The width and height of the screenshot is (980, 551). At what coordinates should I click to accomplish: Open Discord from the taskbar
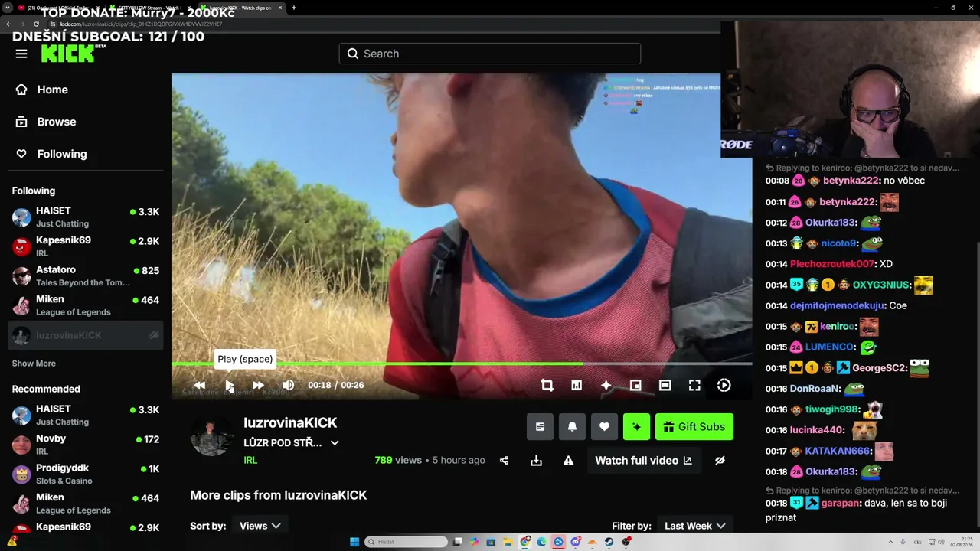click(575, 542)
